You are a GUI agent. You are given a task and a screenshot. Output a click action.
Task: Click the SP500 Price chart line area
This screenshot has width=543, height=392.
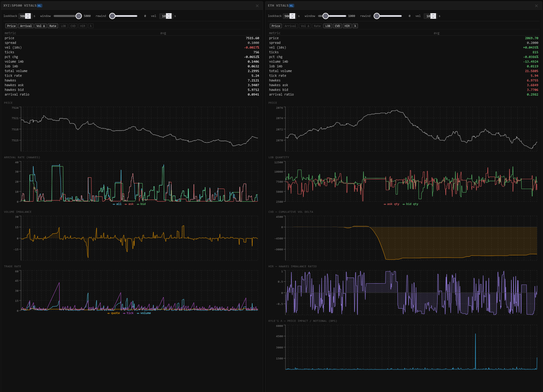click(140, 129)
